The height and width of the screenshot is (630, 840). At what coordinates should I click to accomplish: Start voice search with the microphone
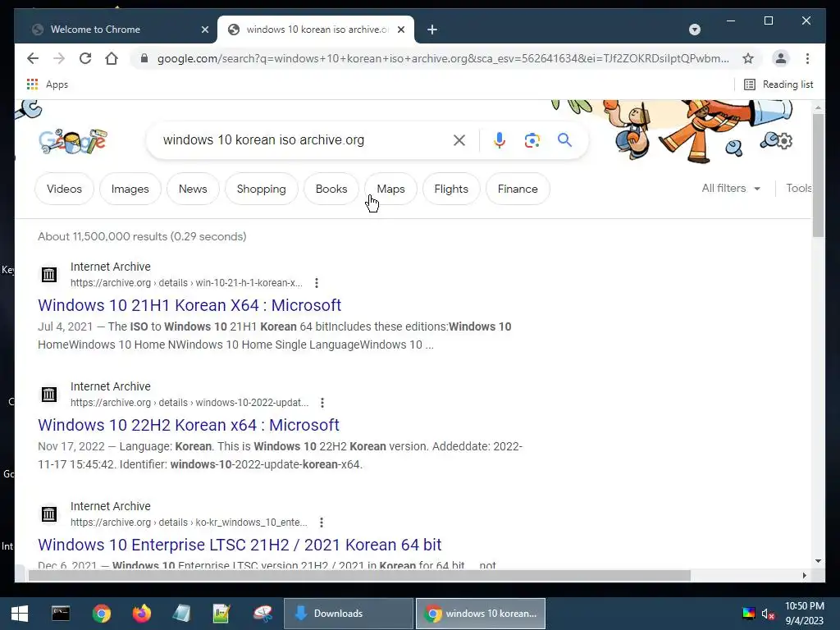[x=500, y=140]
